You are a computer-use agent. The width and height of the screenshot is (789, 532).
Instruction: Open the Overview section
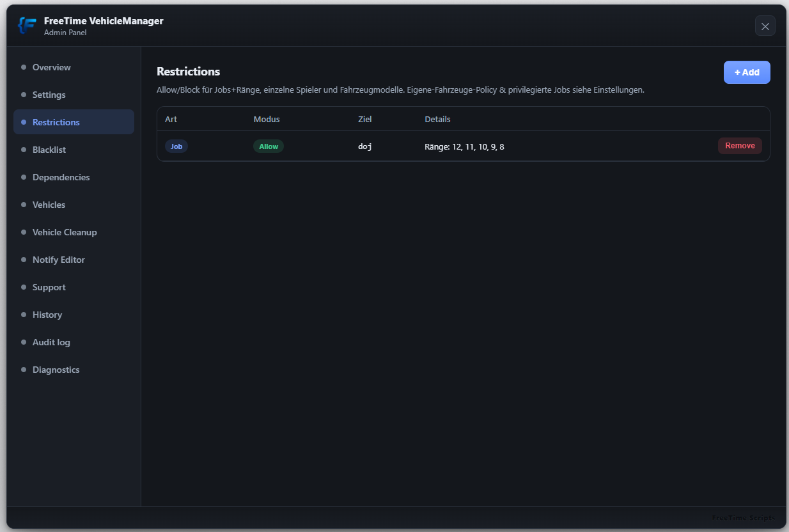click(x=74, y=67)
